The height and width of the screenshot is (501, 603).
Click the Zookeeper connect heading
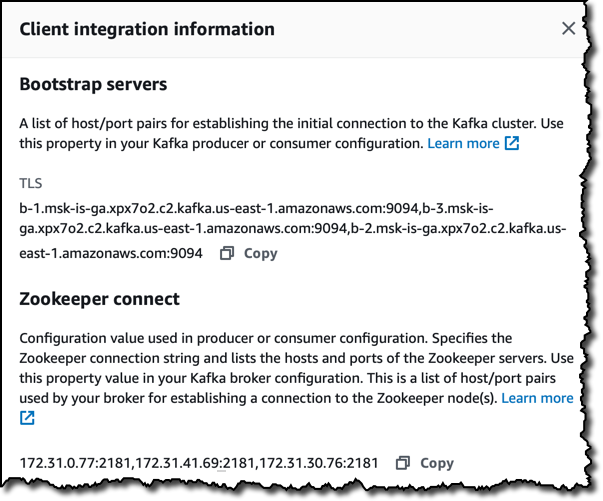coord(99,300)
